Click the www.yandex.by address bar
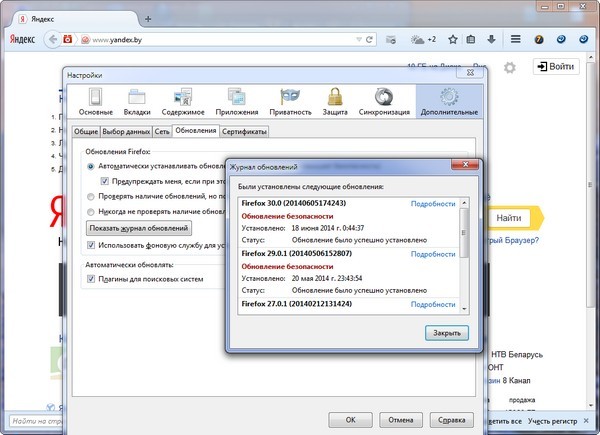The height and width of the screenshot is (435, 600). pyautogui.click(x=218, y=39)
